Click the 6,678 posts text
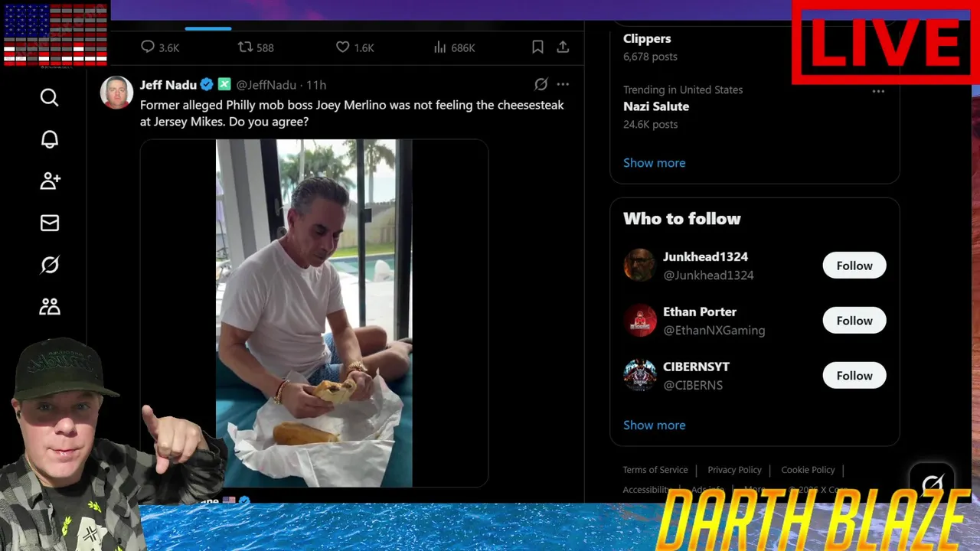 pyautogui.click(x=650, y=57)
